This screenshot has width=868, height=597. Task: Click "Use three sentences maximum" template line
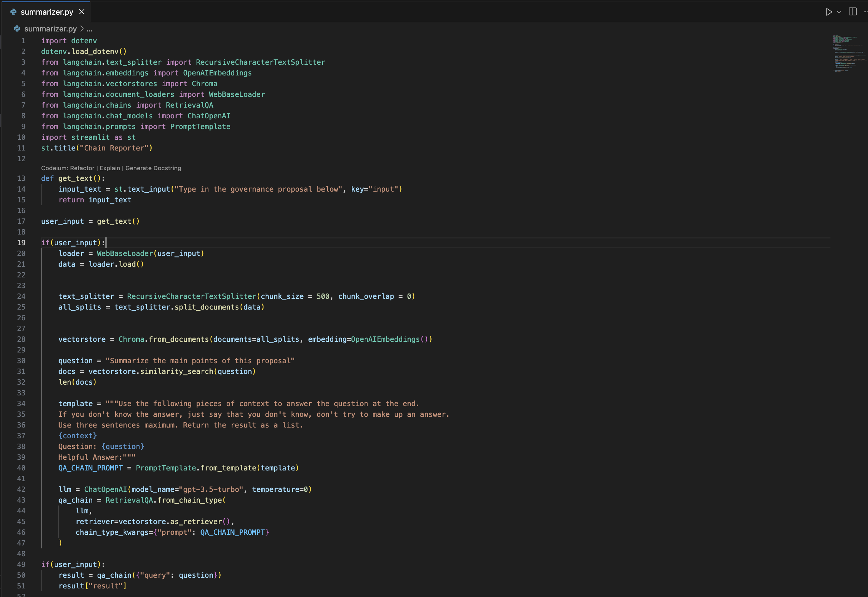pyautogui.click(x=181, y=425)
